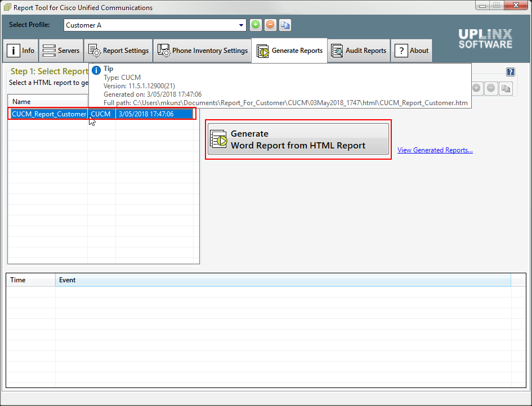This screenshot has width=532, height=406.
Task: Click the UPLINX SOFTWARE logo
Action: (x=485, y=39)
